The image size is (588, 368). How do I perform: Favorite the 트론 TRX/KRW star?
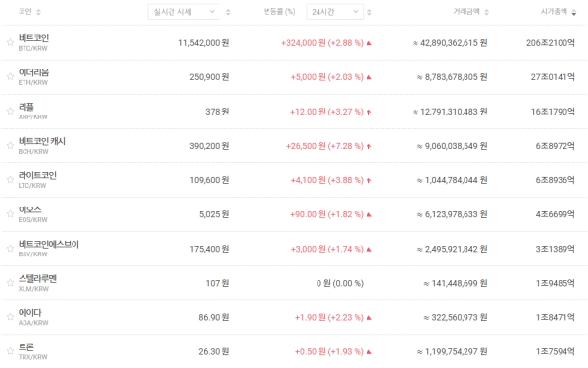click(10, 351)
